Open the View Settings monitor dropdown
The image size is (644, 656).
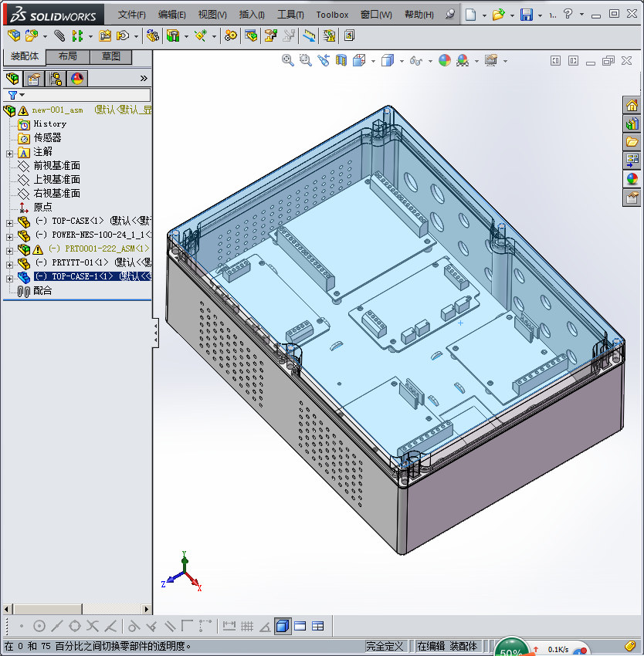pyautogui.click(x=505, y=62)
